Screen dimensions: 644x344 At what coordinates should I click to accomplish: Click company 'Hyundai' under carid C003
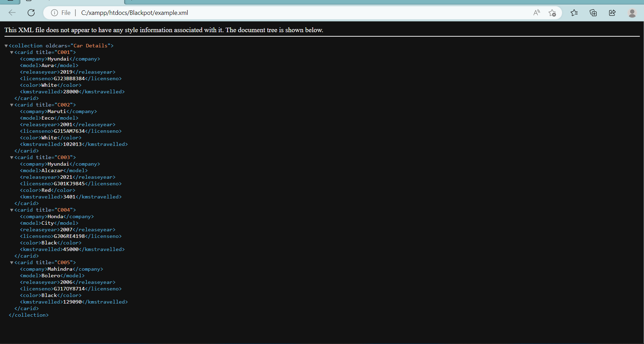point(58,164)
